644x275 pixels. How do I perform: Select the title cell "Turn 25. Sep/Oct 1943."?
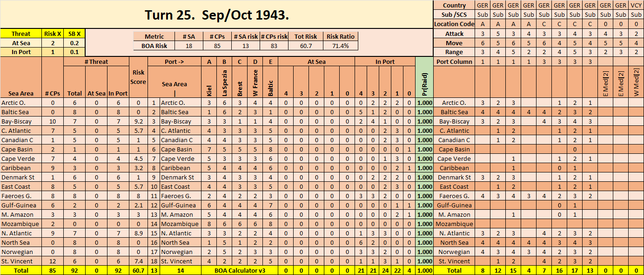tap(216, 14)
